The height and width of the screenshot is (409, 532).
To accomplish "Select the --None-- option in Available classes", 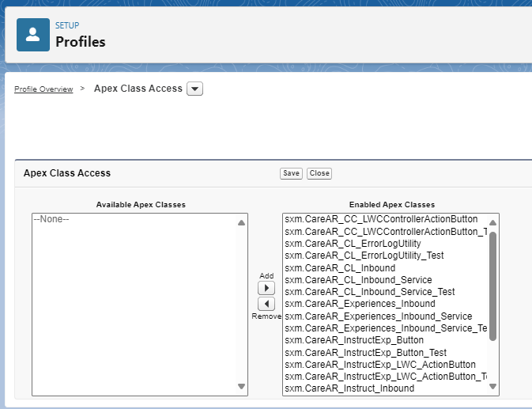I will (x=51, y=219).
